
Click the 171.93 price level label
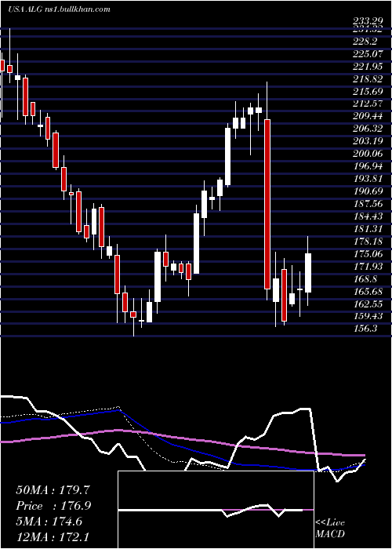point(368,267)
